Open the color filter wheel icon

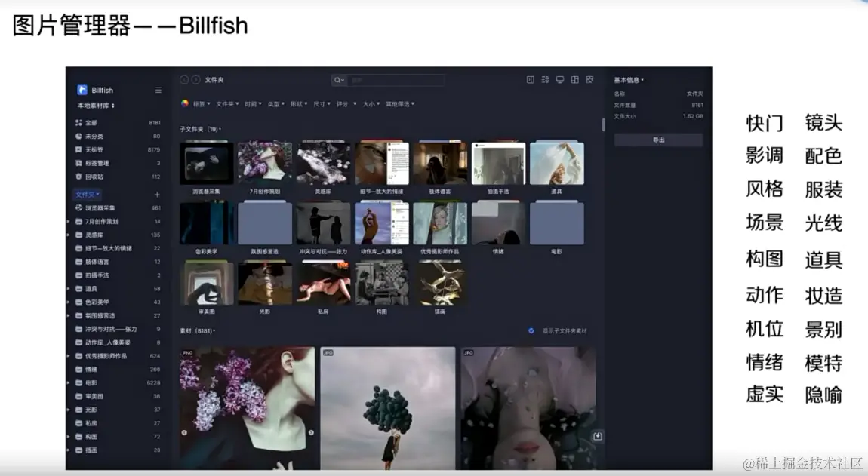click(x=185, y=103)
